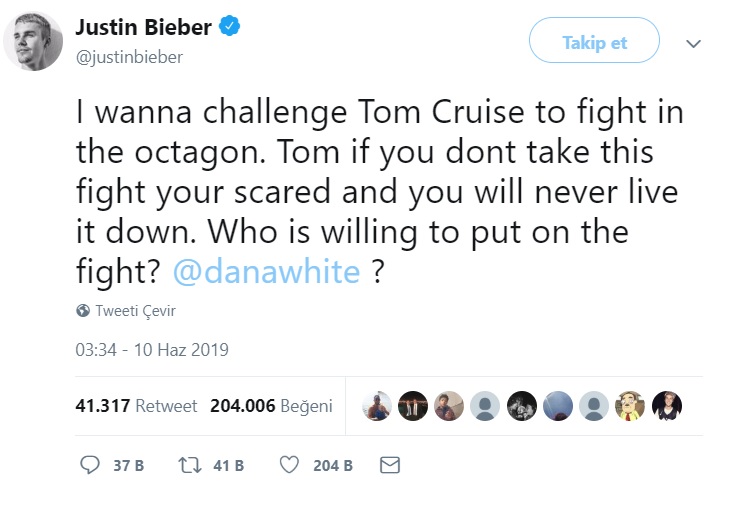Click the yellow cartoon liker avatar

630,406
